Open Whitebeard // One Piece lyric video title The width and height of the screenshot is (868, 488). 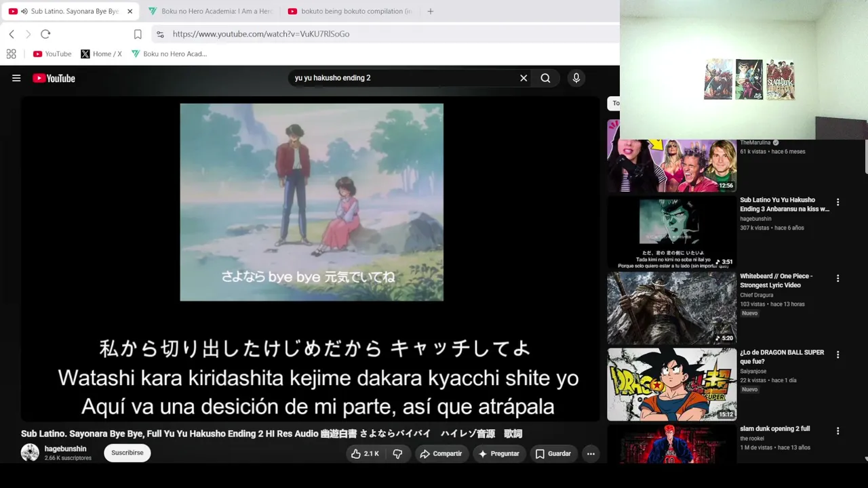click(776, 281)
